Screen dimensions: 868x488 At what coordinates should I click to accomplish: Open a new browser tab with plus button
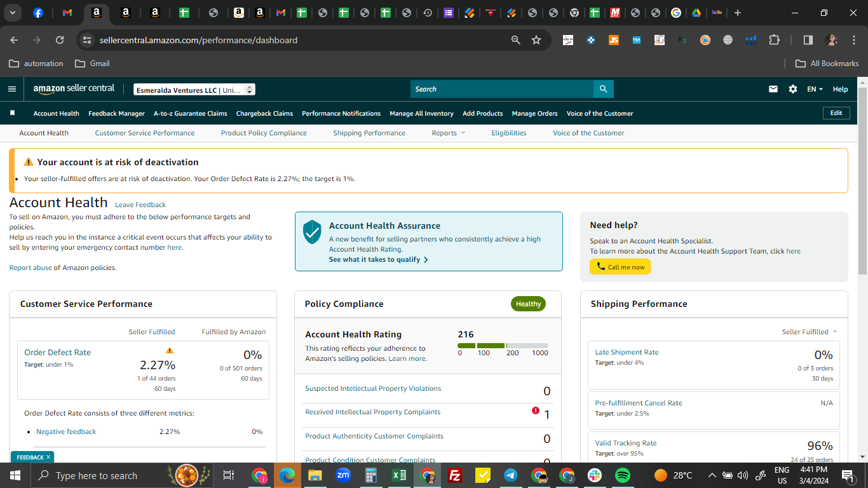coord(737,13)
